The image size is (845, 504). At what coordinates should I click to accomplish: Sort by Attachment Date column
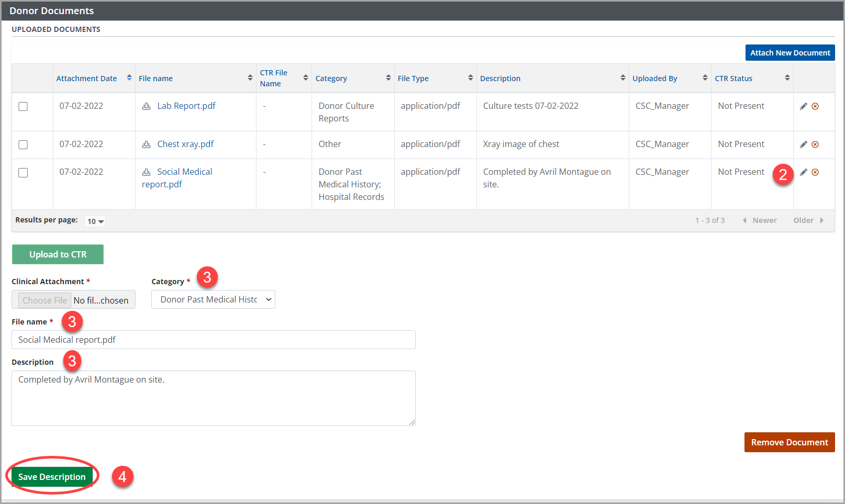point(87,79)
